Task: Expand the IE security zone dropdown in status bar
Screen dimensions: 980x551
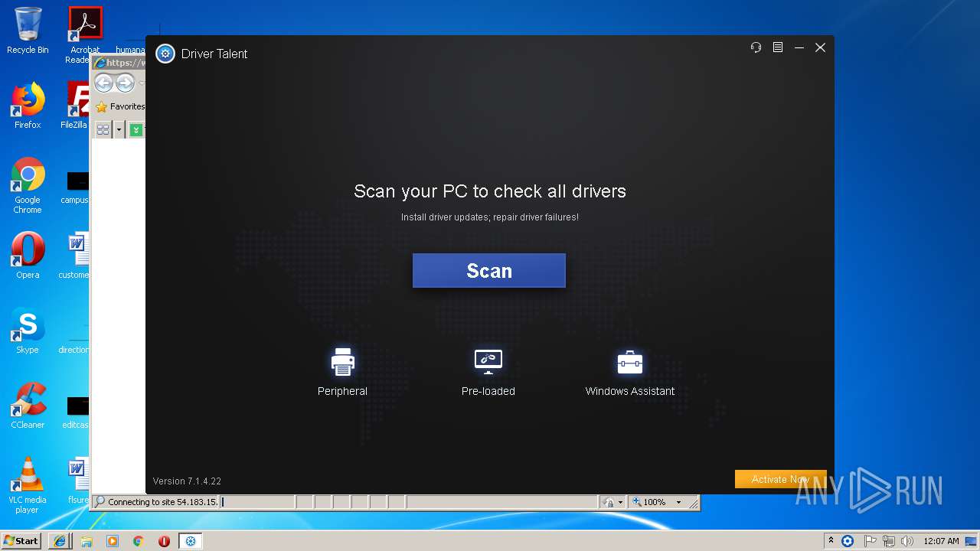Action: 620,502
